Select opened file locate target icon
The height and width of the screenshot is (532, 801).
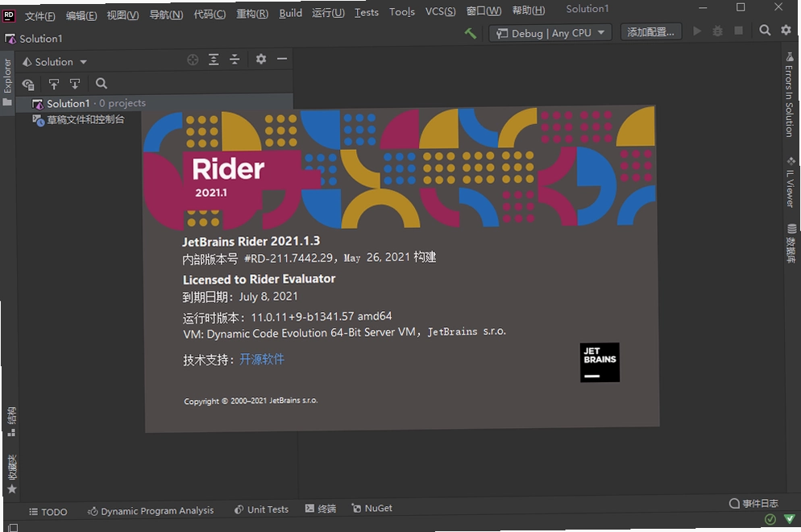pyautogui.click(x=193, y=60)
